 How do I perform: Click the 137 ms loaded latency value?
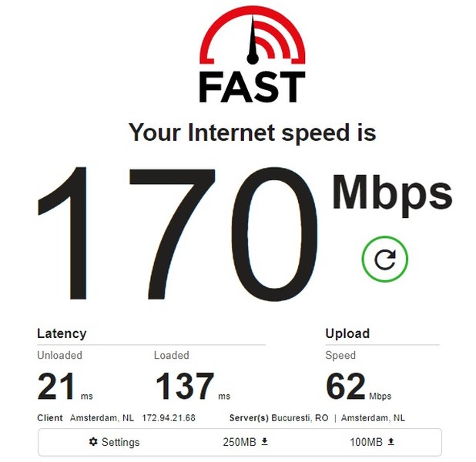pos(193,386)
